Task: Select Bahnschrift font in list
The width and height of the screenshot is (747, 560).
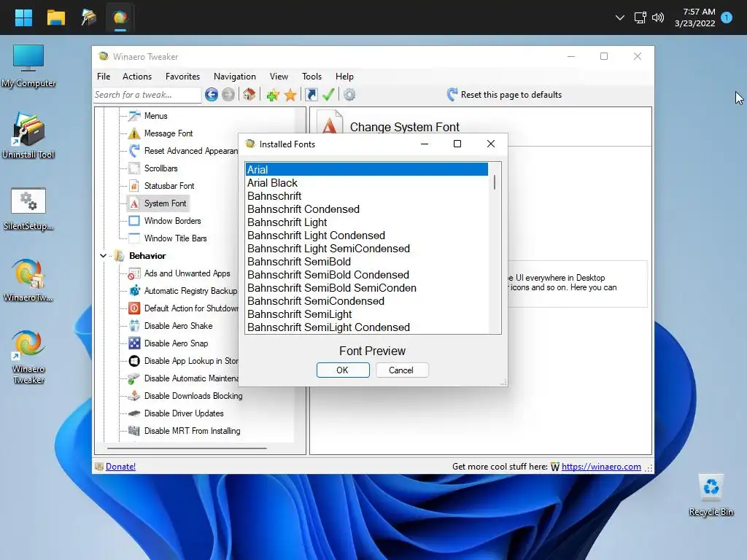Action: [x=366, y=196]
